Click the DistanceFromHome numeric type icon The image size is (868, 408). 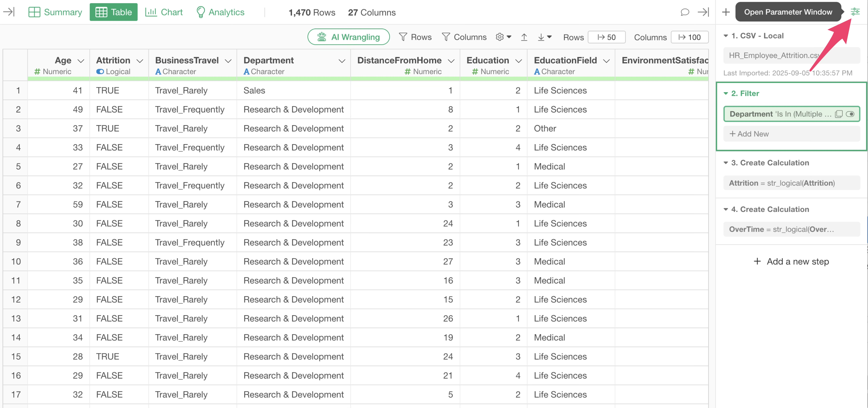pos(407,72)
